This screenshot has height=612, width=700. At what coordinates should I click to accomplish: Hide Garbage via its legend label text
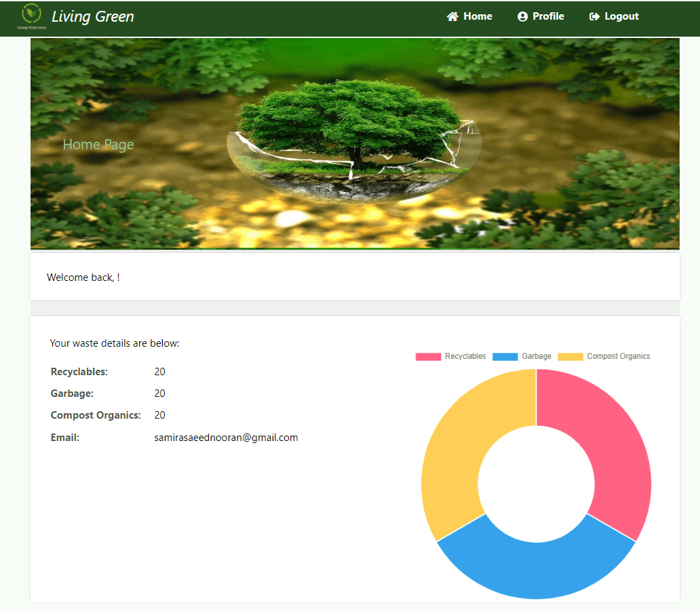tap(537, 357)
